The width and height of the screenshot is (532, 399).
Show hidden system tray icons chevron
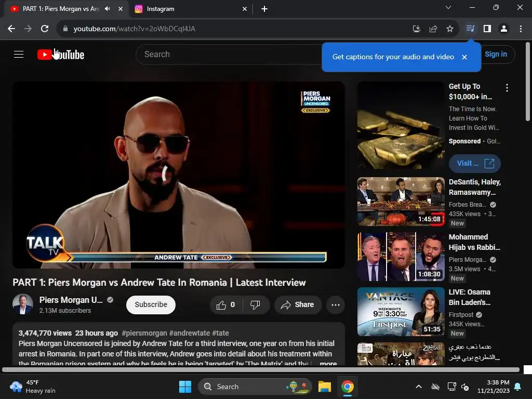[419, 387]
